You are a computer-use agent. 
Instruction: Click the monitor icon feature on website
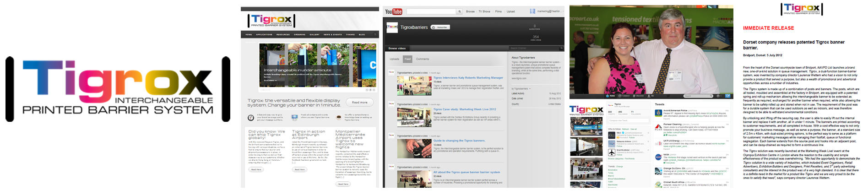click(295, 118)
